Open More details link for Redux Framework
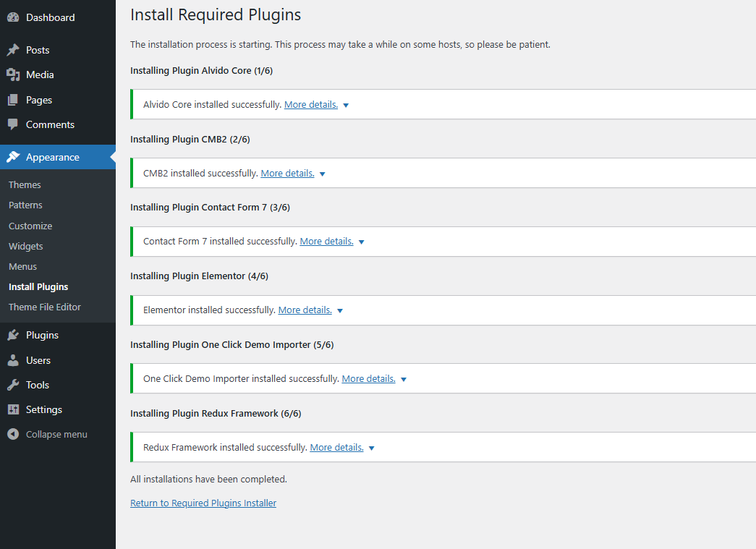The width and height of the screenshot is (756, 549). [x=336, y=447]
